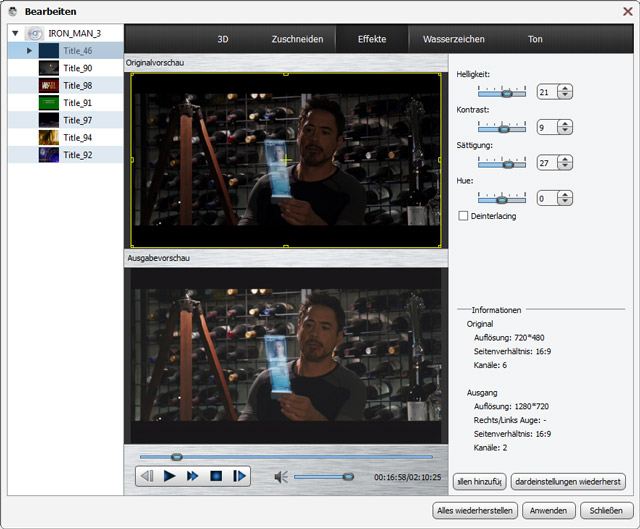
Task: Switch to the Zuschneiden tab
Action: tap(297, 39)
